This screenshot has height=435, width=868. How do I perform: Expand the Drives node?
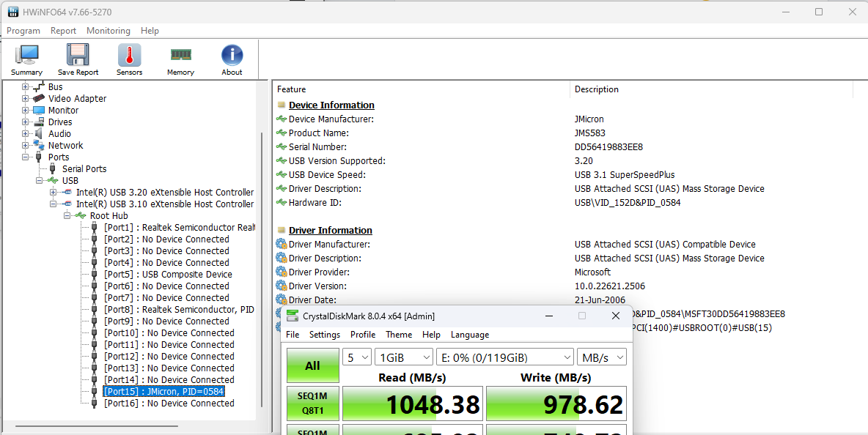[x=25, y=122]
